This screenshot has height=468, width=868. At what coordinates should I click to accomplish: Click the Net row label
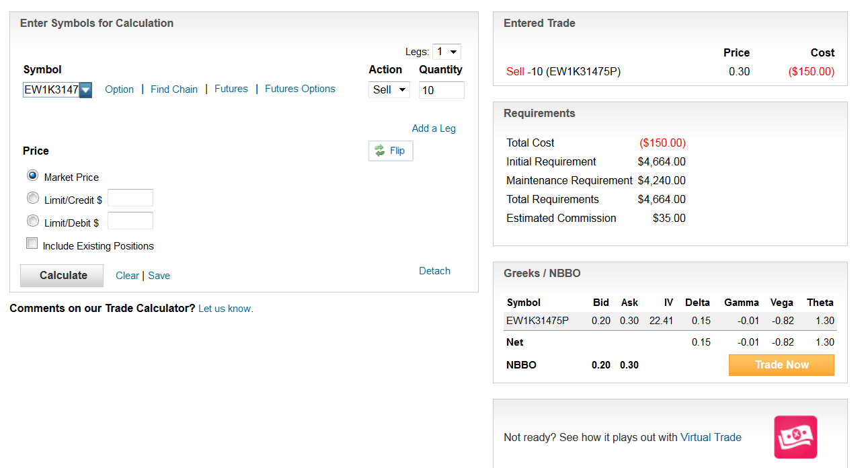click(515, 342)
